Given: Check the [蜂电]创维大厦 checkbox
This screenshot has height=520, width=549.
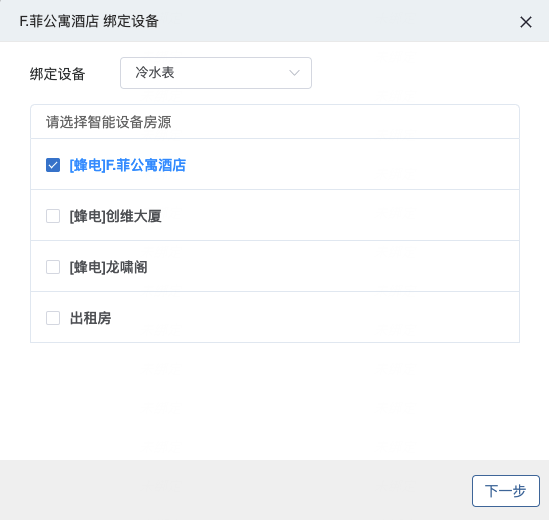Looking at the screenshot, I should [x=53, y=216].
